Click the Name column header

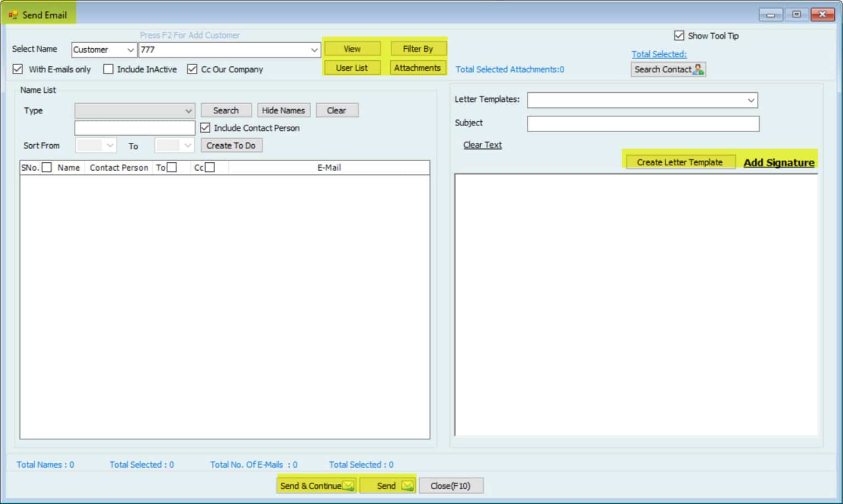(69, 168)
